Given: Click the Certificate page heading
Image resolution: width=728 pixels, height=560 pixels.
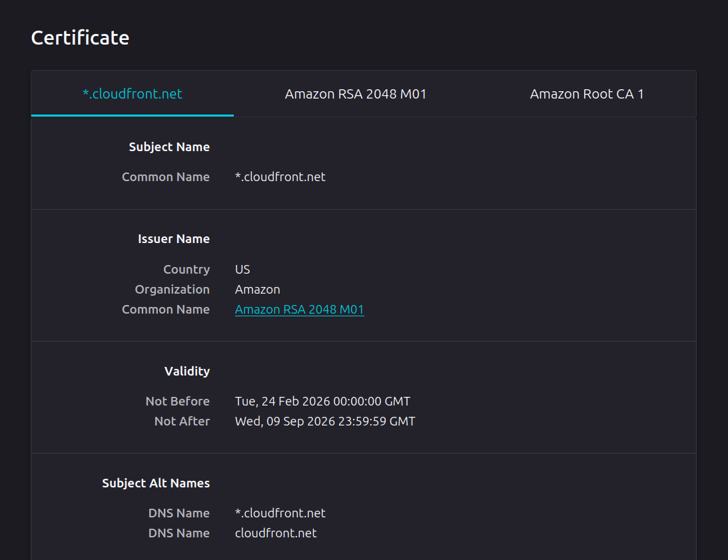Looking at the screenshot, I should (80, 38).
